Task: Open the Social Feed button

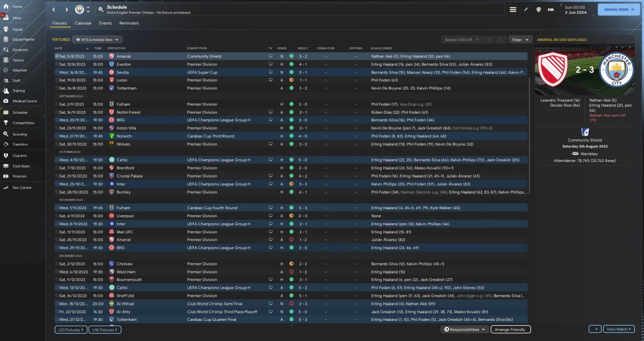Action: pos(618,10)
